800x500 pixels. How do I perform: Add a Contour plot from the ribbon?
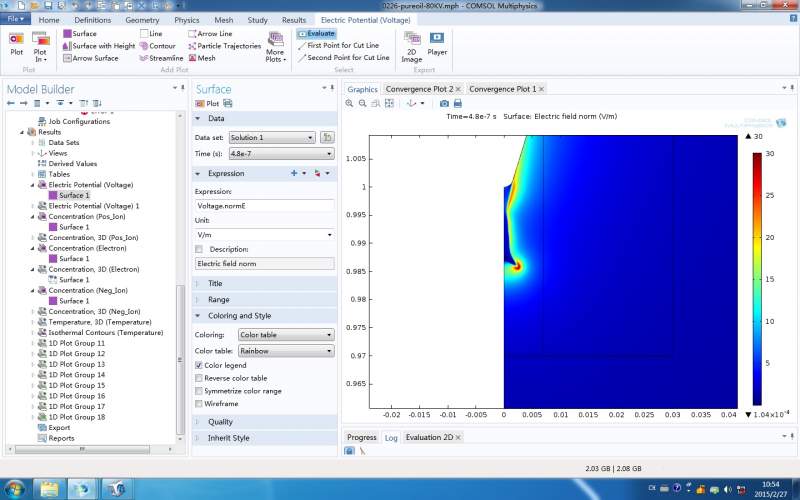(156, 46)
